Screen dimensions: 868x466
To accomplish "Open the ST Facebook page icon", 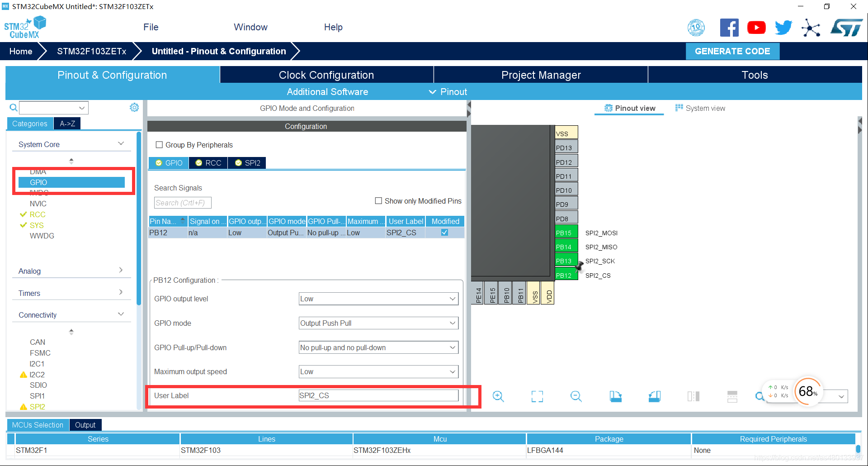I will (x=729, y=28).
